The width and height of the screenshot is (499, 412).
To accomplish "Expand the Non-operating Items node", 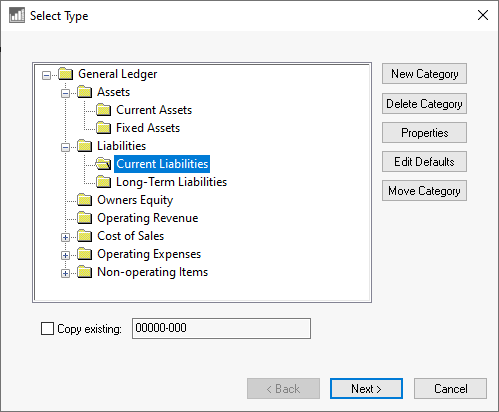I will 66,273.
